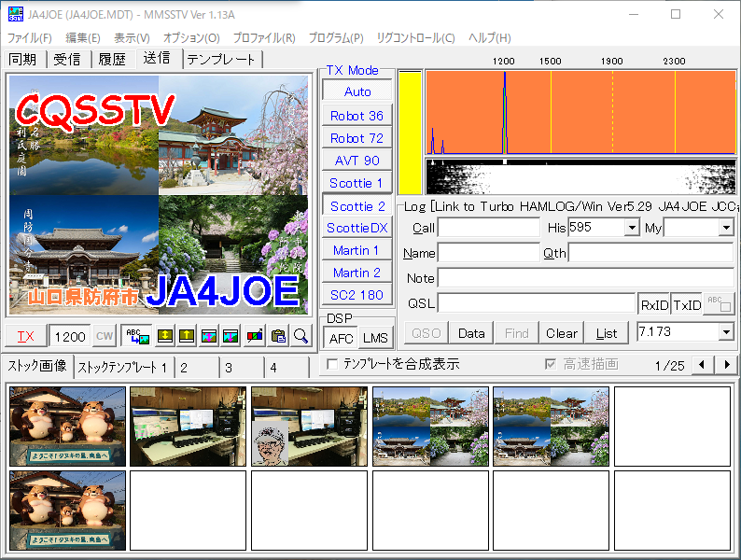Click the template text overlay icon
Viewport: 741px width, 560px height.
tap(137, 336)
